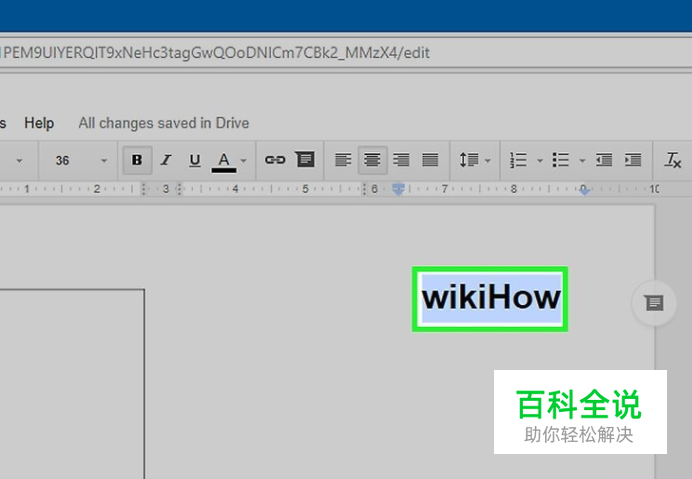This screenshot has height=479, width=692.
Task: Insert a comment from the toolbar
Action: tap(305, 159)
